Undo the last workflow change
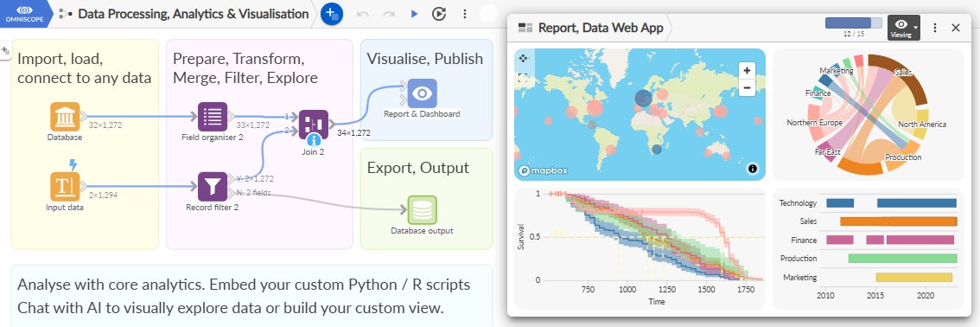The width and height of the screenshot is (980, 327). click(x=363, y=14)
